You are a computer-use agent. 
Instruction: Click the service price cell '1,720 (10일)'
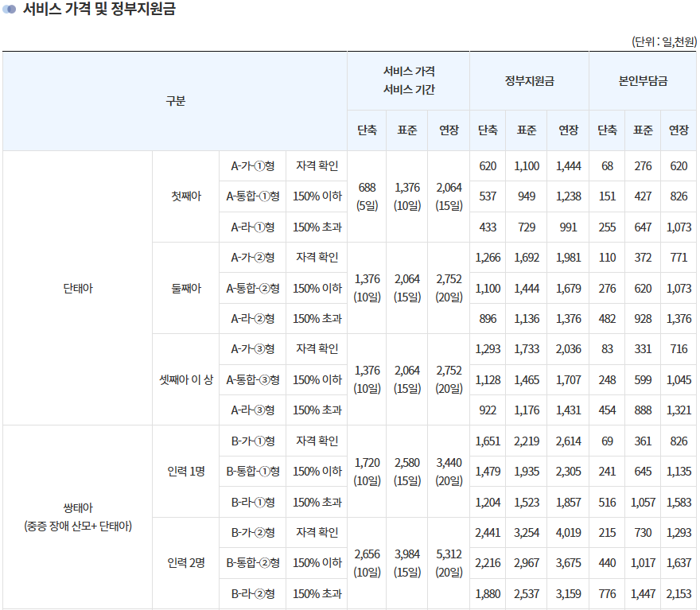pyautogui.click(x=367, y=472)
